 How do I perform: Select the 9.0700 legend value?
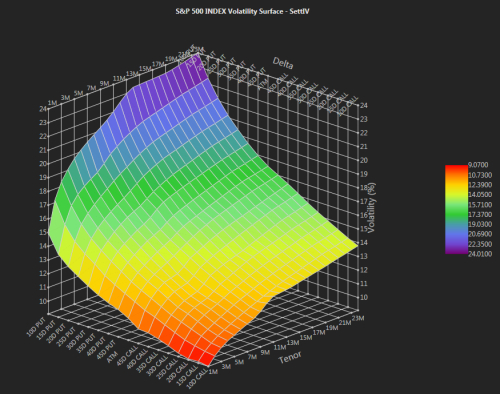(478, 165)
